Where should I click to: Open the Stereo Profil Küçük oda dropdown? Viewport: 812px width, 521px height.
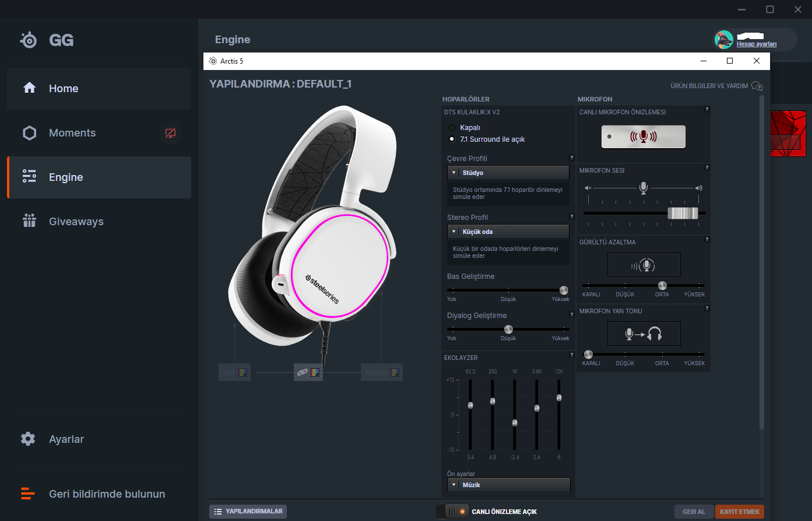point(508,232)
